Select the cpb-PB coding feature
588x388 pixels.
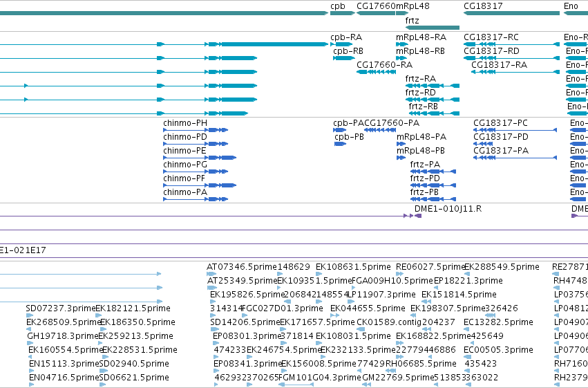340,144
